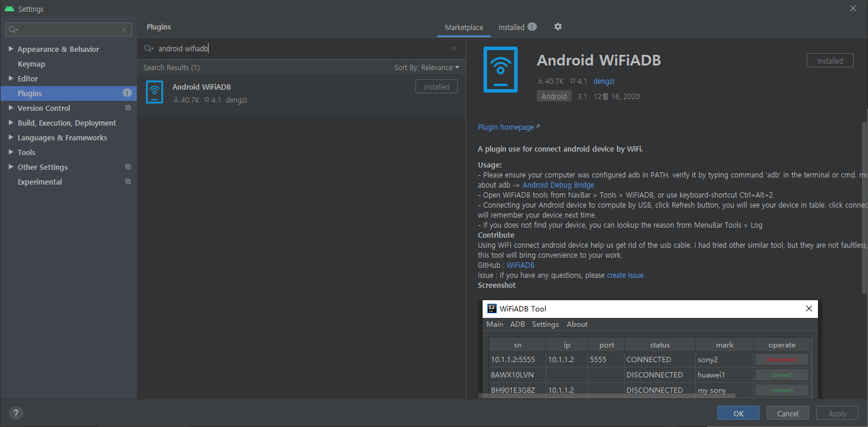Switch to the Marketplace tab
This screenshot has height=427, width=868.
pyautogui.click(x=464, y=27)
